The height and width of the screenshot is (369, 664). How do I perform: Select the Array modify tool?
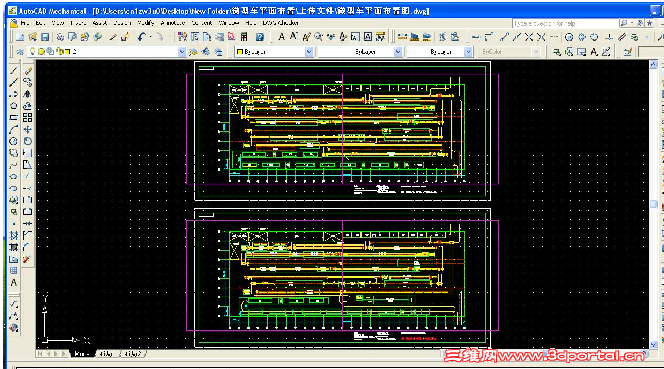click(x=28, y=118)
